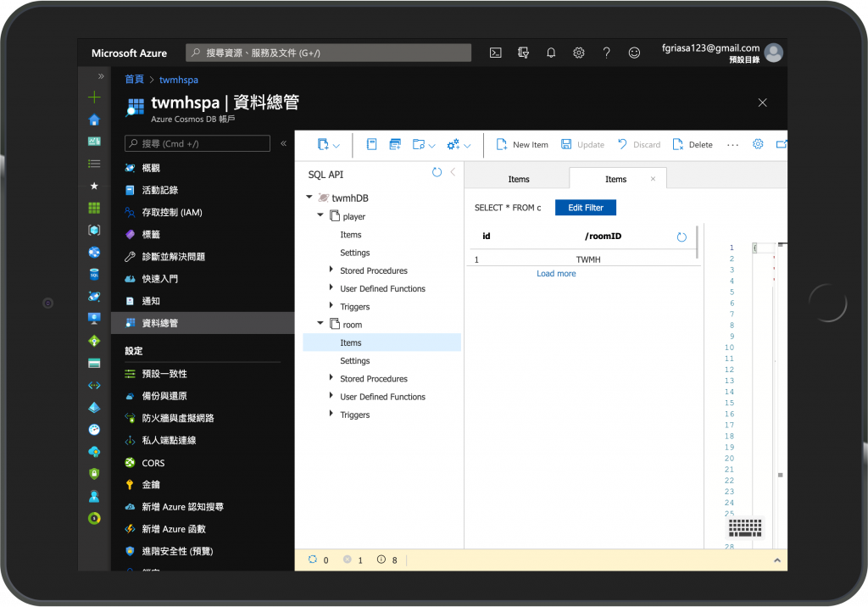Click the global search resources box
This screenshot has height=607, width=868.
328,53
